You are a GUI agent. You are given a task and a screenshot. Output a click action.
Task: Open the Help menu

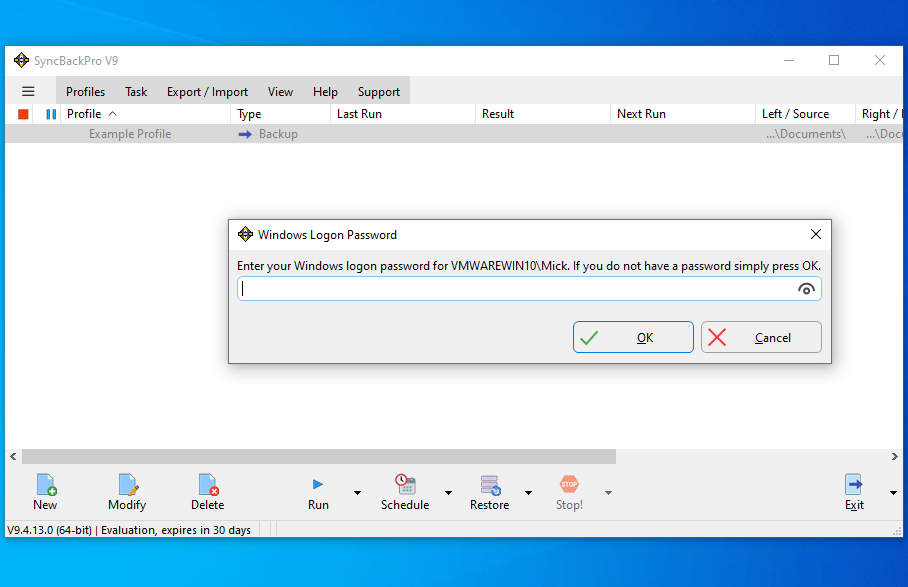pos(325,91)
